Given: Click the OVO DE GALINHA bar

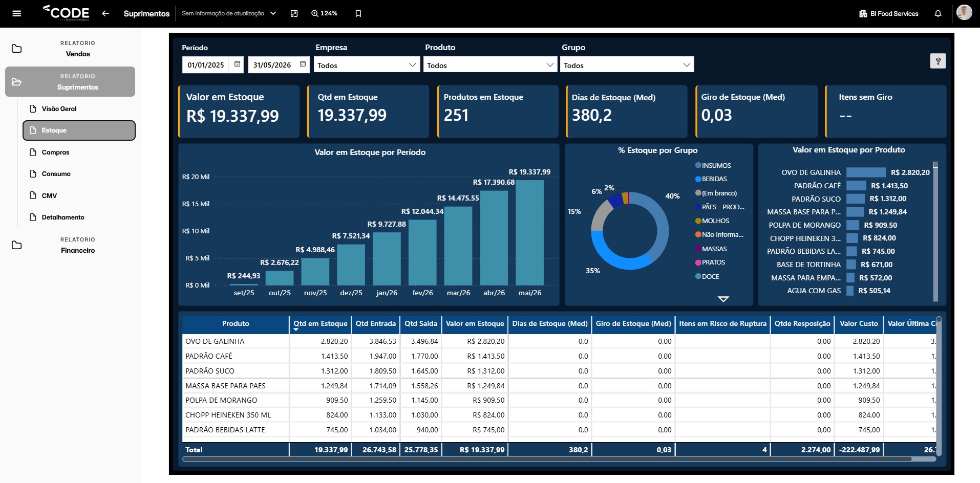Looking at the screenshot, I should pyautogui.click(x=866, y=172).
